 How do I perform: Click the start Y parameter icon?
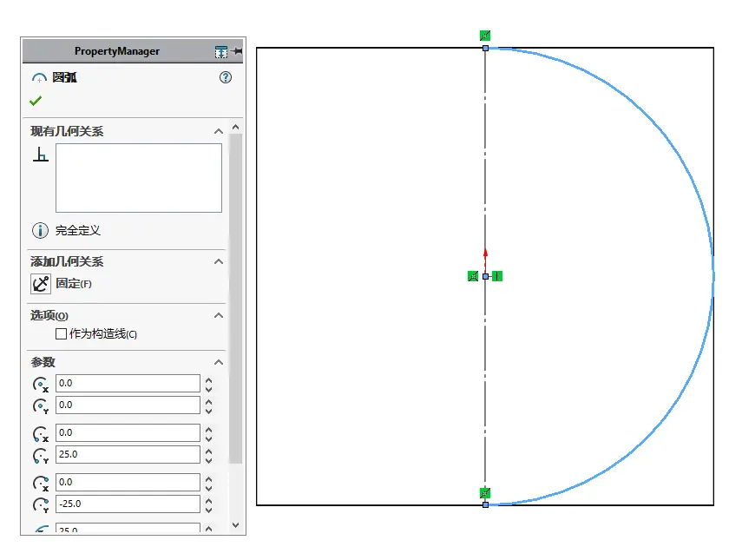41,456
